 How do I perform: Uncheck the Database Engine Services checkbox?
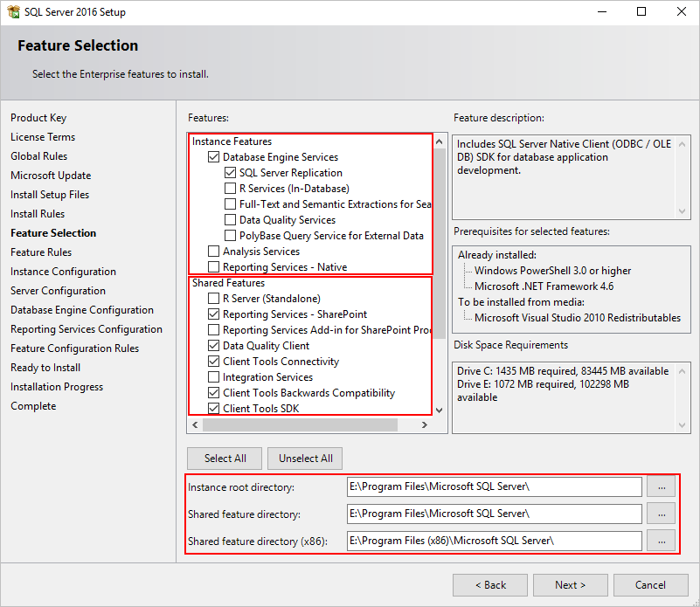[x=213, y=157]
